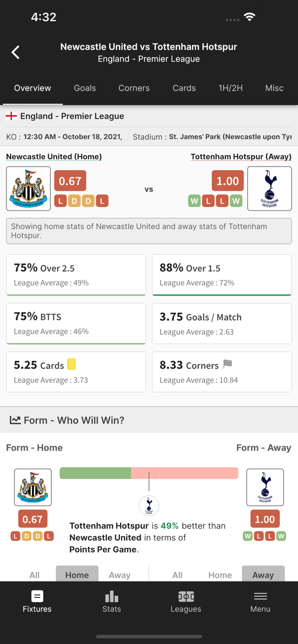Viewport: 298px width, 644px height.
Task: Open Newcastle United (Home) team page
Action: [x=54, y=156]
